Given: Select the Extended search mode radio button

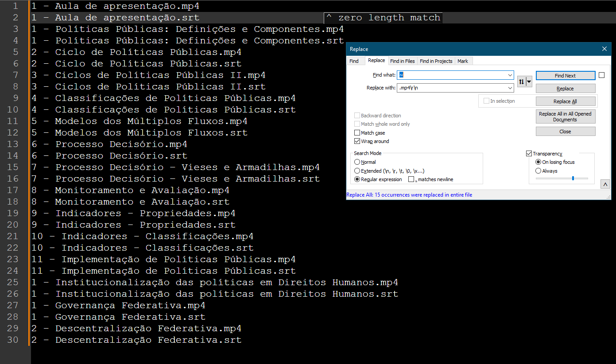Looking at the screenshot, I should (357, 171).
